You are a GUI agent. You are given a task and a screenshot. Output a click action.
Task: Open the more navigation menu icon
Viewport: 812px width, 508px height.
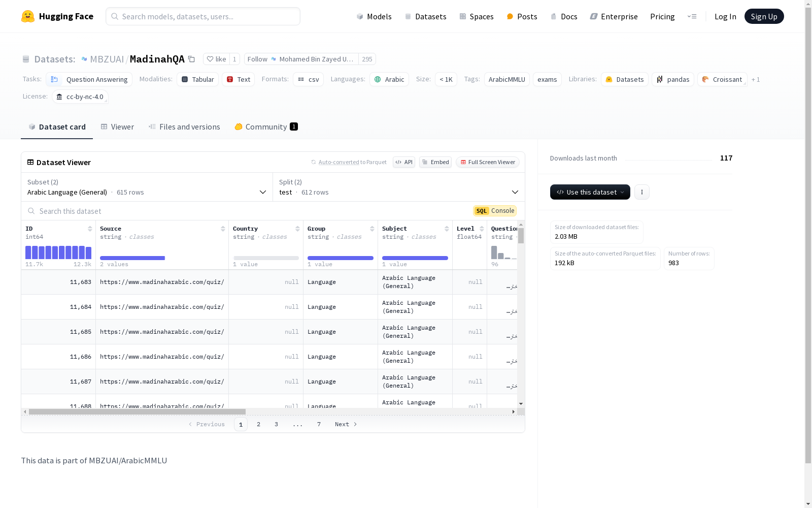click(x=692, y=16)
